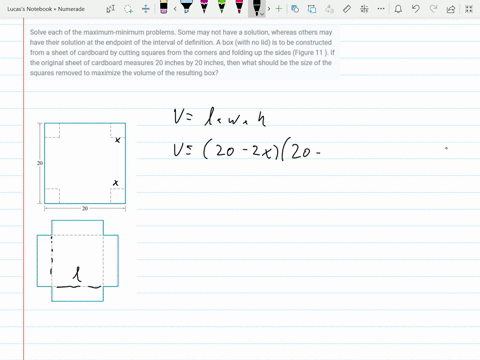Toggle the Ruler tool
The image size is (480, 360).
coord(347,9)
